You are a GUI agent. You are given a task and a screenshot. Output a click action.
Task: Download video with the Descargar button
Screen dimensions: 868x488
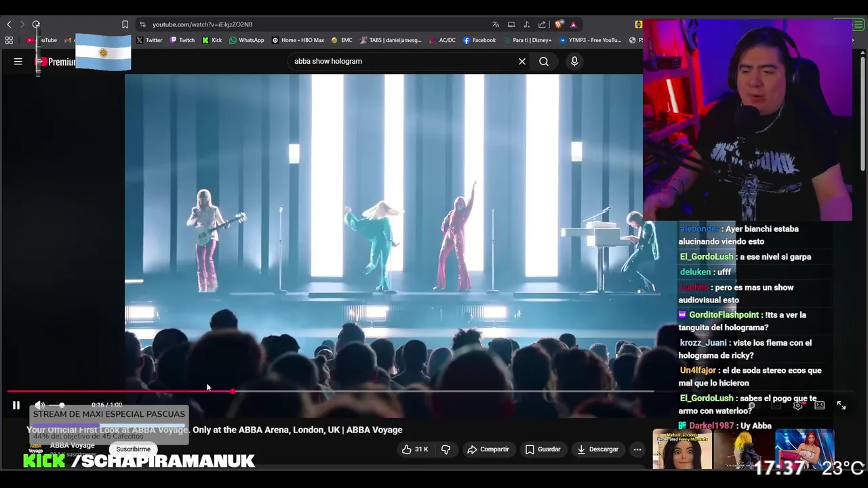[598, 449]
